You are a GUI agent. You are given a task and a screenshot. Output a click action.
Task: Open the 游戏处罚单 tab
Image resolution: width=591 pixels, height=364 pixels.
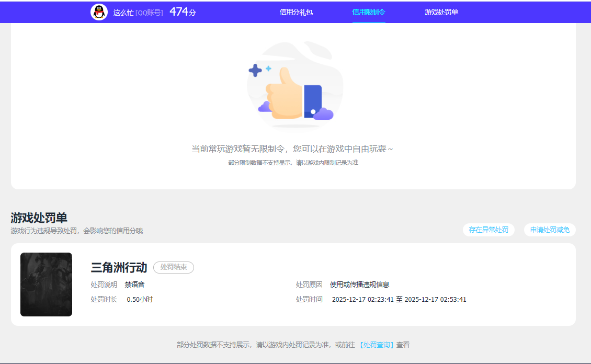[441, 11]
